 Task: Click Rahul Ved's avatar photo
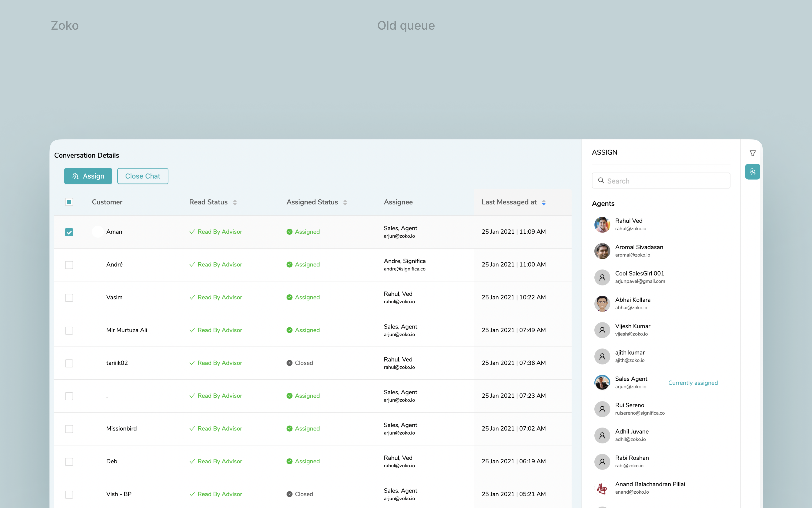pyautogui.click(x=602, y=224)
